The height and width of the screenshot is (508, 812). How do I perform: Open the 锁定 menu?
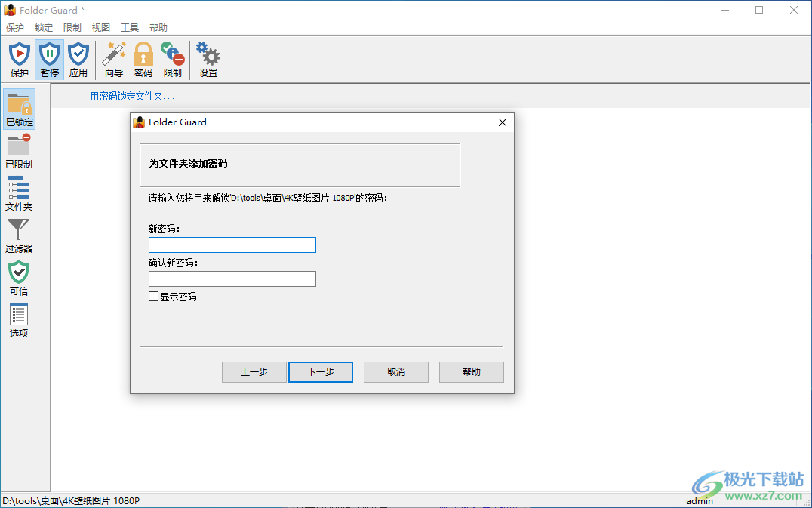click(x=44, y=27)
